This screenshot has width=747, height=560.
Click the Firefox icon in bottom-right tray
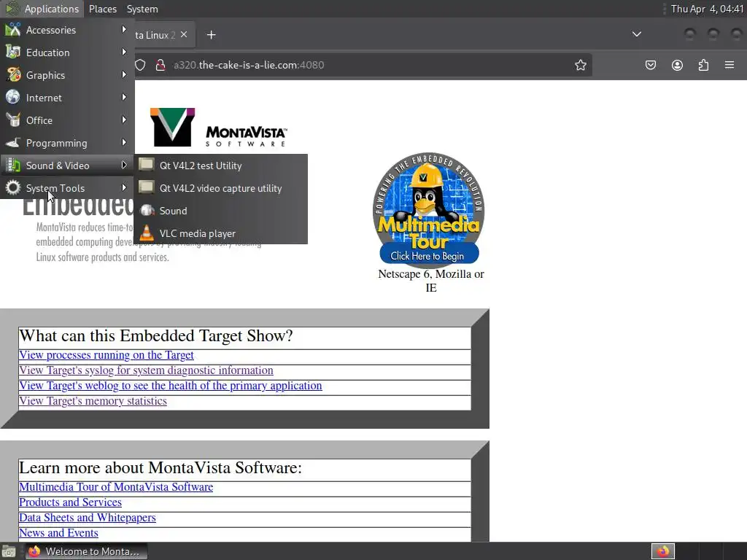pos(663,551)
